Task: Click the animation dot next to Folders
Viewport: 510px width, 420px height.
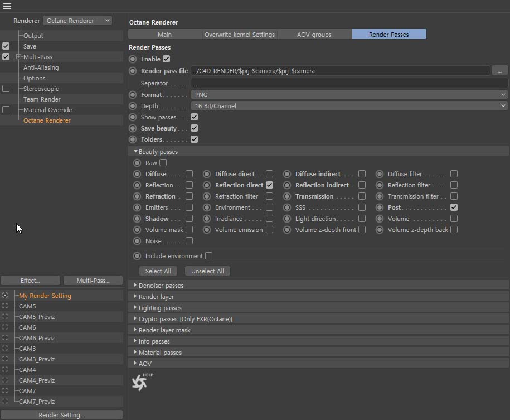Action: tap(133, 139)
